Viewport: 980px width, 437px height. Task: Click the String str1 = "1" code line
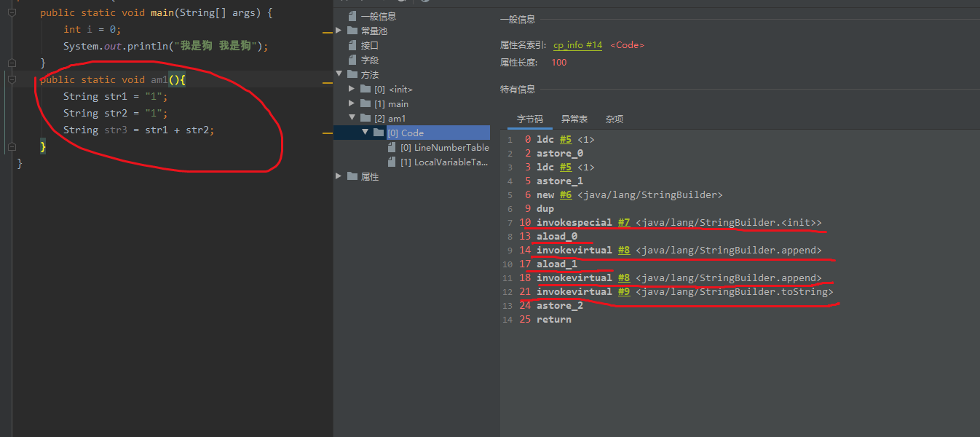point(116,96)
